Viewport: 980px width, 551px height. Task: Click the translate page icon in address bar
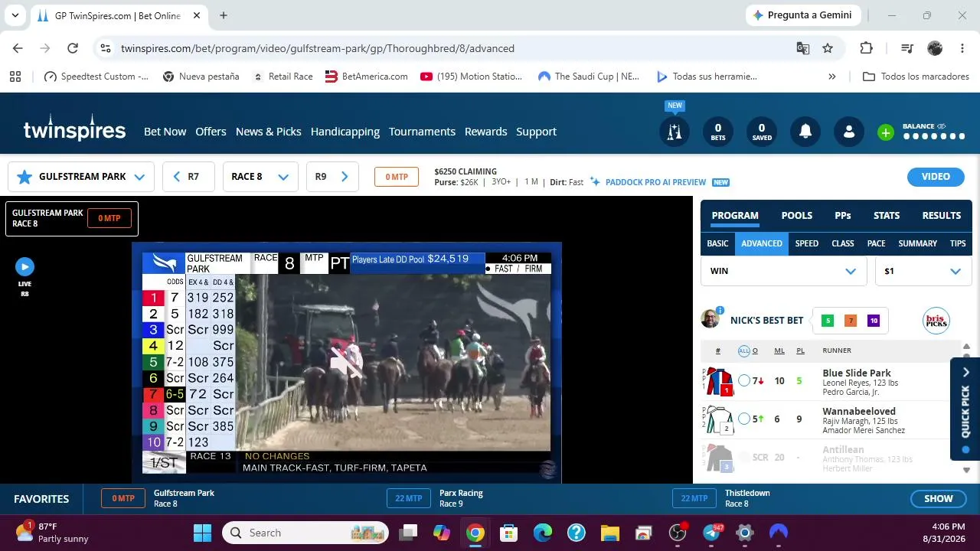pyautogui.click(x=803, y=48)
